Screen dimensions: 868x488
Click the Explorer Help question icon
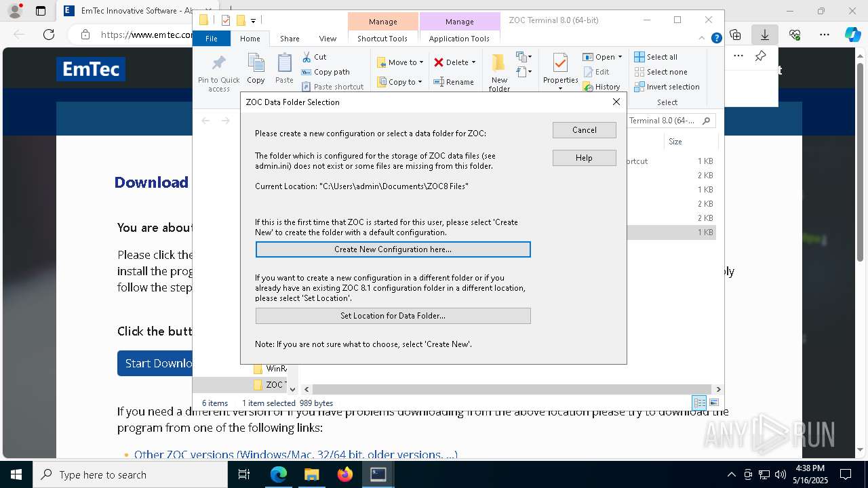[x=716, y=39]
